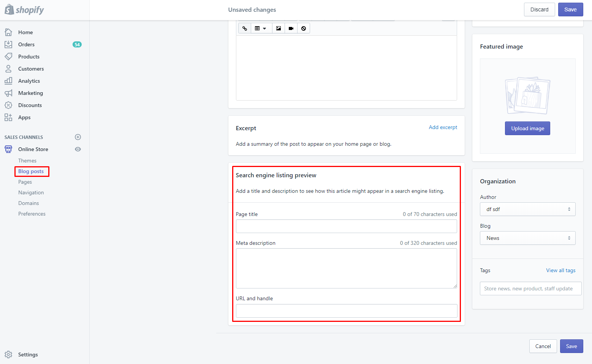Go to Discounts in sidebar
The image size is (592, 364).
point(30,105)
